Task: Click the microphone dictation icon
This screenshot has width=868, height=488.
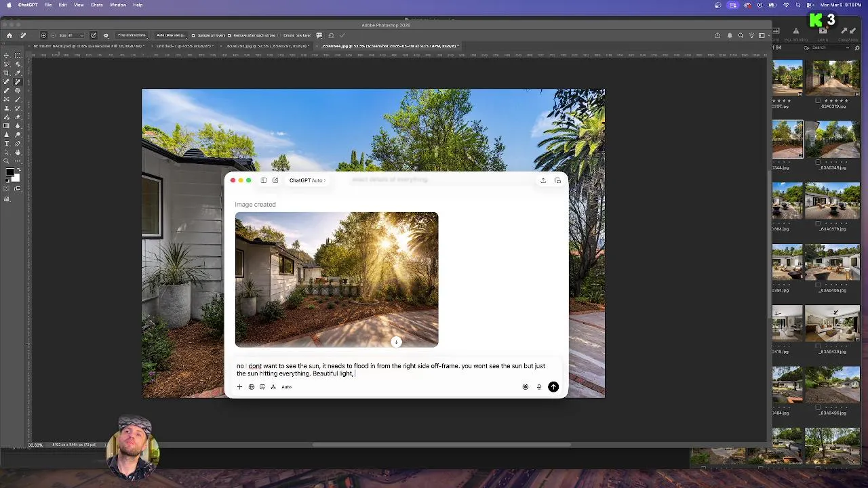Action: [539, 387]
